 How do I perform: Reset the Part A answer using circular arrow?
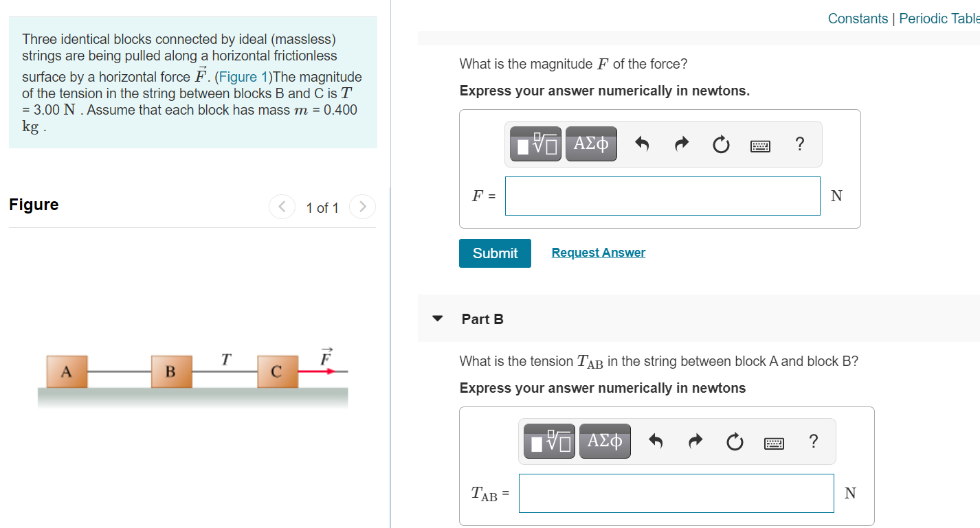[721, 144]
